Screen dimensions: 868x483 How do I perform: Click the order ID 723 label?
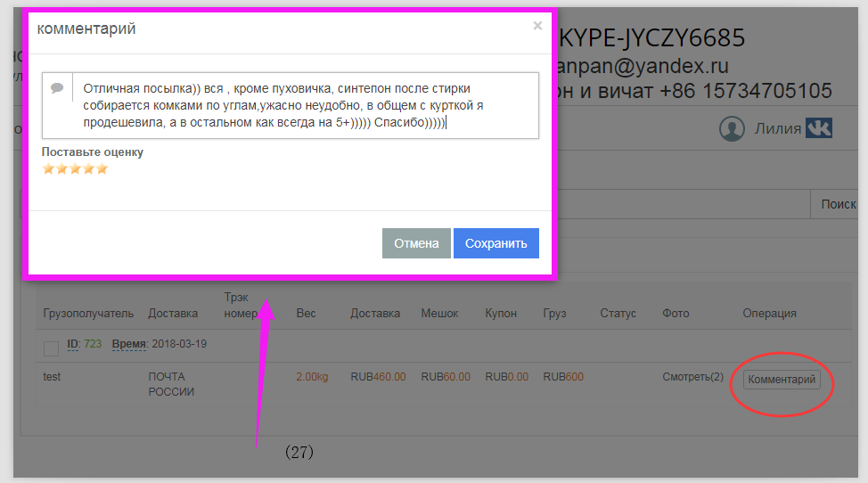point(85,344)
